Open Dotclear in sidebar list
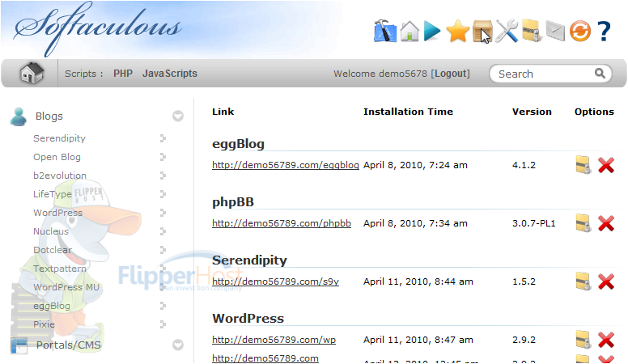This screenshot has height=364, width=628. [x=53, y=250]
